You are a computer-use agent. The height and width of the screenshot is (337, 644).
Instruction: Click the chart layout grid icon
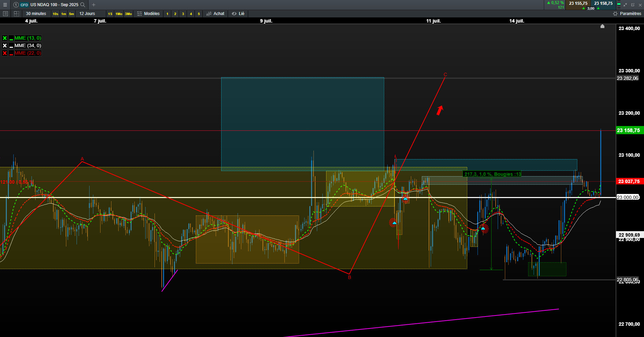(x=16, y=14)
